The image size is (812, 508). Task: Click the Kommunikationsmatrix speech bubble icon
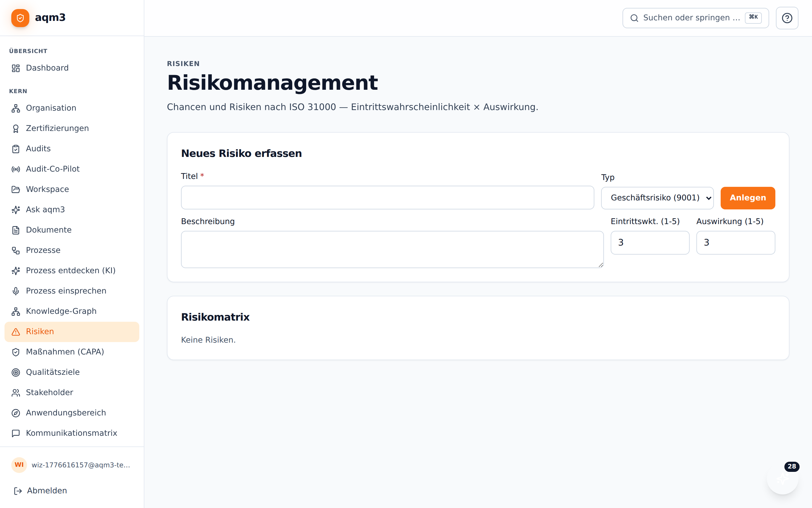(x=16, y=433)
